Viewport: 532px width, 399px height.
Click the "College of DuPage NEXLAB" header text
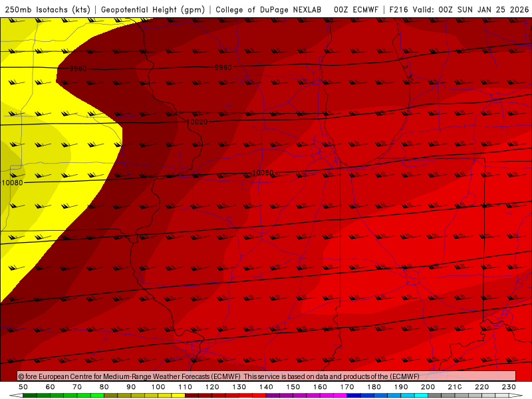pos(269,9)
